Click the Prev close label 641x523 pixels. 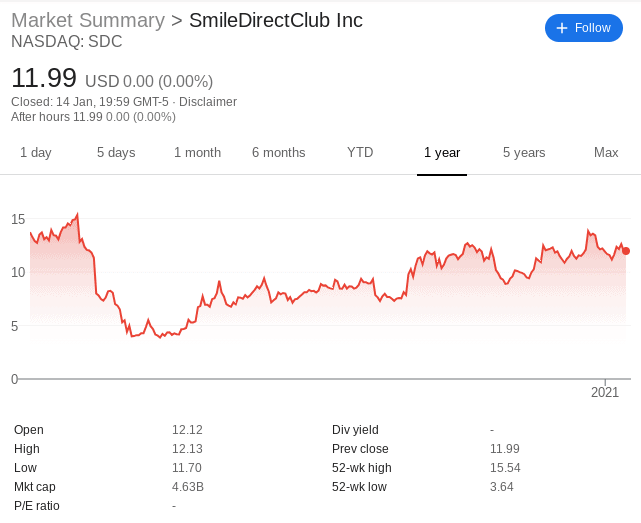(360, 449)
